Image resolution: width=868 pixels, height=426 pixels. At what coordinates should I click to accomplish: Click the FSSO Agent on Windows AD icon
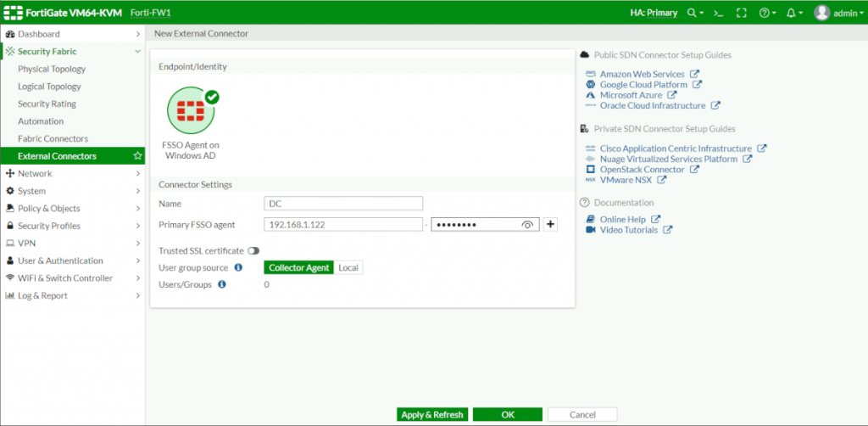point(191,110)
